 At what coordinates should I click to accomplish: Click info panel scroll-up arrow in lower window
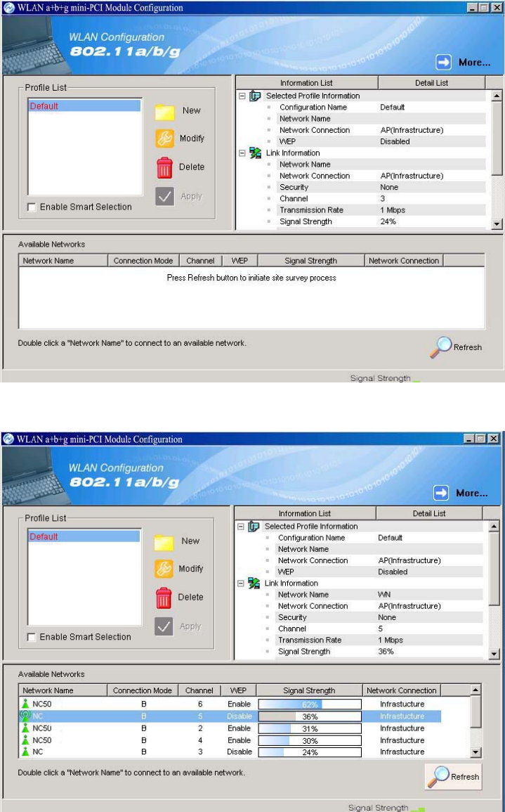pyautogui.click(x=494, y=526)
